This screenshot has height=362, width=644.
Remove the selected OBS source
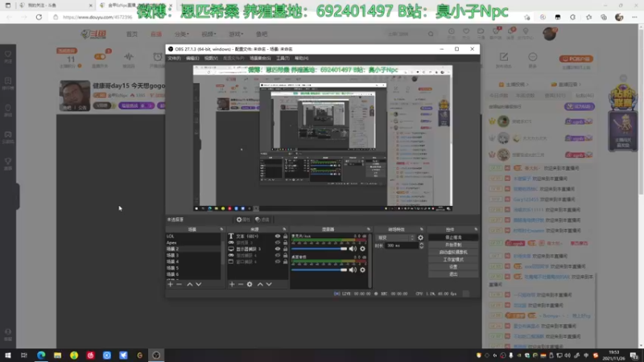pos(241,284)
